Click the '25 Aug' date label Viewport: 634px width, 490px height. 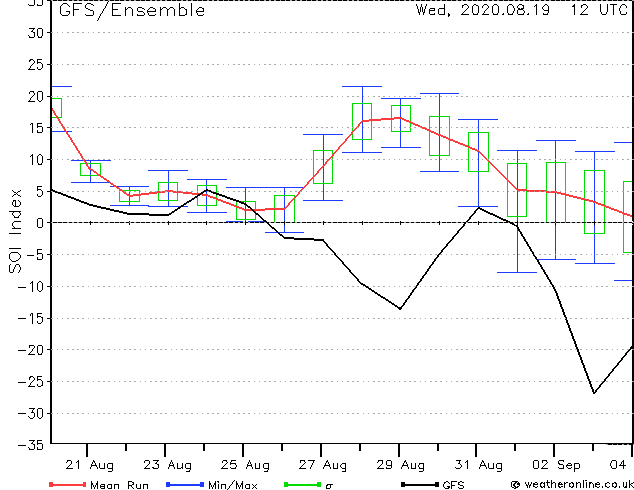[x=245, y=465]
